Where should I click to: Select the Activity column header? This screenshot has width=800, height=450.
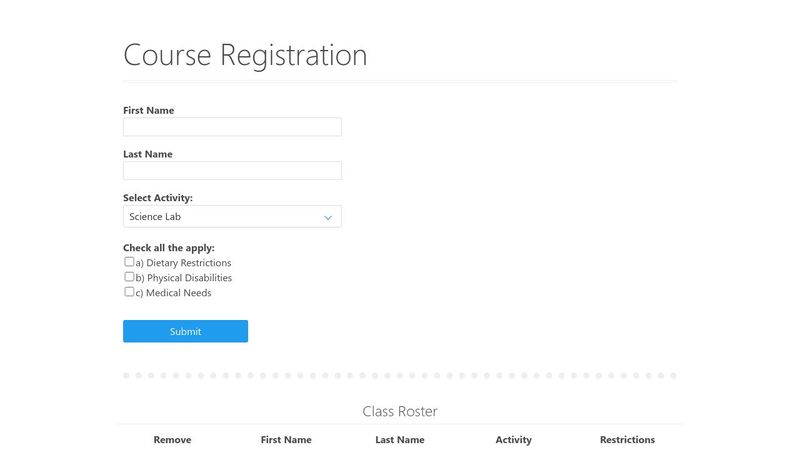(x=514, y=440)
